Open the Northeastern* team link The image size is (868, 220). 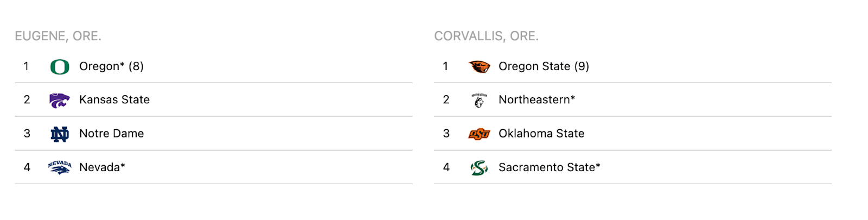(537, 100)
